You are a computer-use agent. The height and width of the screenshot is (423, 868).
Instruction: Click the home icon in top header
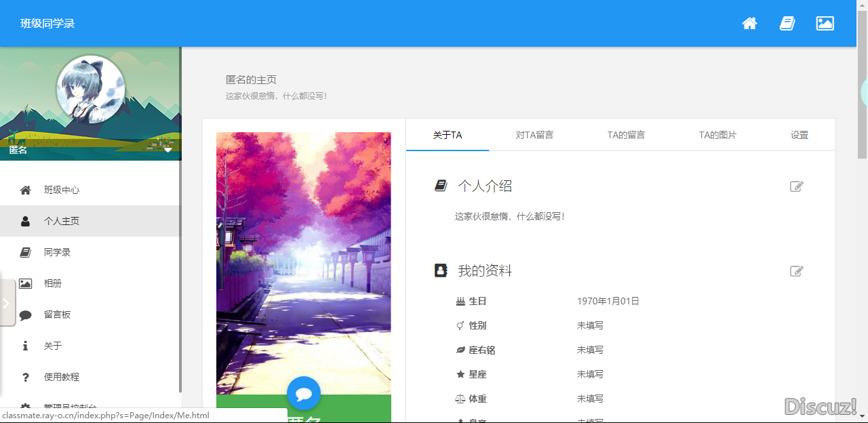(749, 24)
